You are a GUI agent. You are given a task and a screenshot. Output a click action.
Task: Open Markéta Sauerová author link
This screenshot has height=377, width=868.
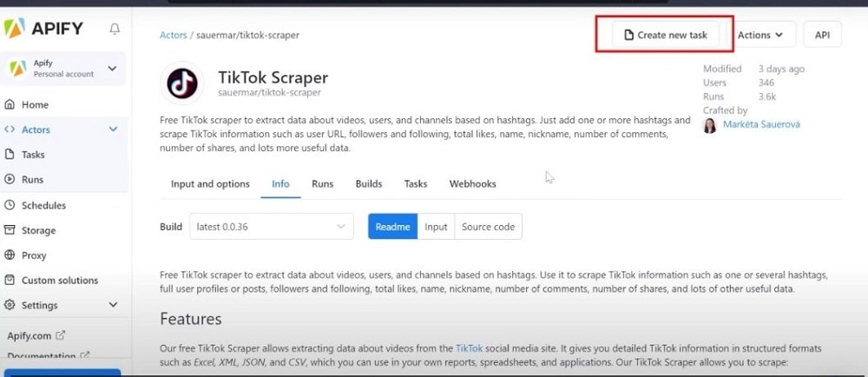761,124
